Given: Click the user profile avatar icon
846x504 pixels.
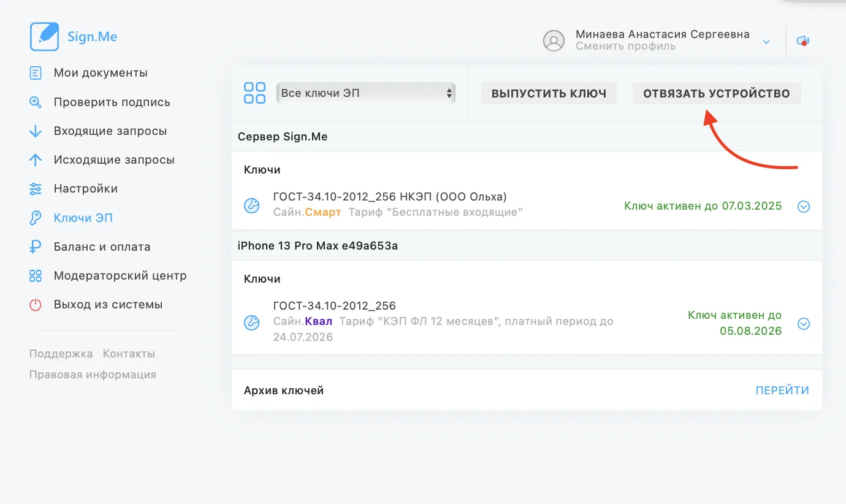Looking at the screenshot, I should [x=554, y=41].
